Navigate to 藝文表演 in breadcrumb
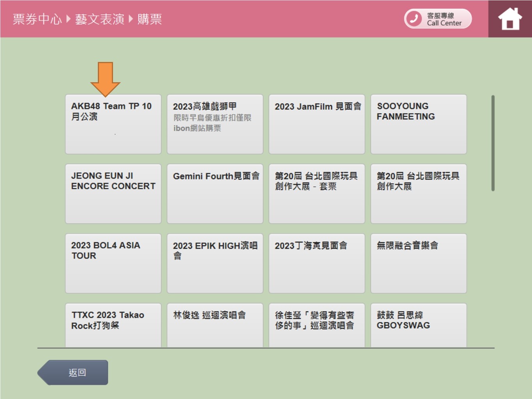The image size is (532, 399). pyautogui.click(x=100, y=19)
